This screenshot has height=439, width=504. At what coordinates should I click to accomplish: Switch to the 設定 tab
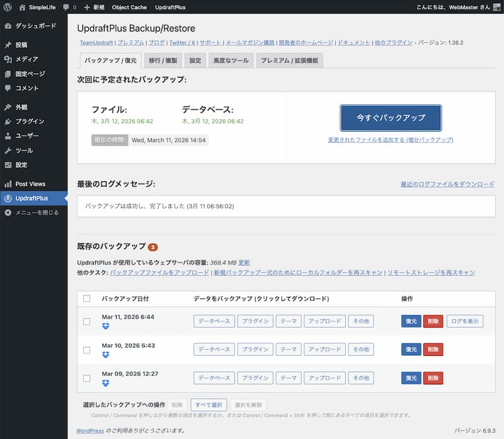(x=195, y=60)
